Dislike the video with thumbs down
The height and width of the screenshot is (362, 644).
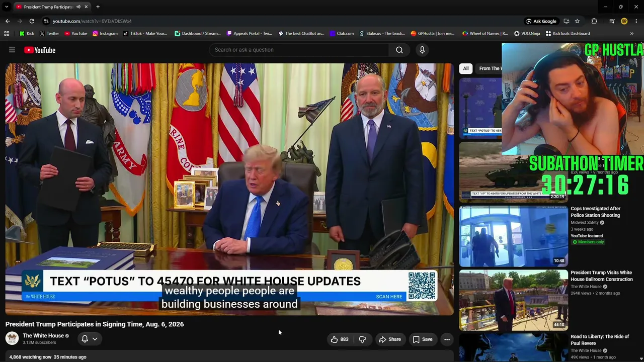click(362, 339)
